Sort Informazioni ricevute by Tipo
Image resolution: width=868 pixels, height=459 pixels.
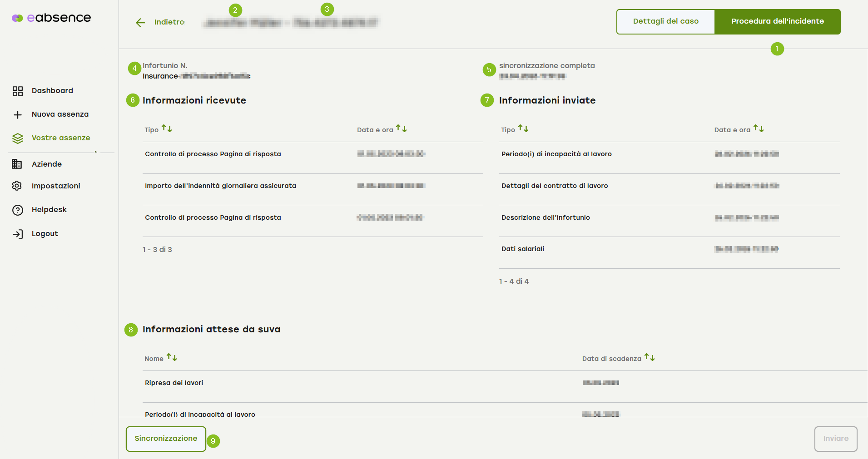167,128
